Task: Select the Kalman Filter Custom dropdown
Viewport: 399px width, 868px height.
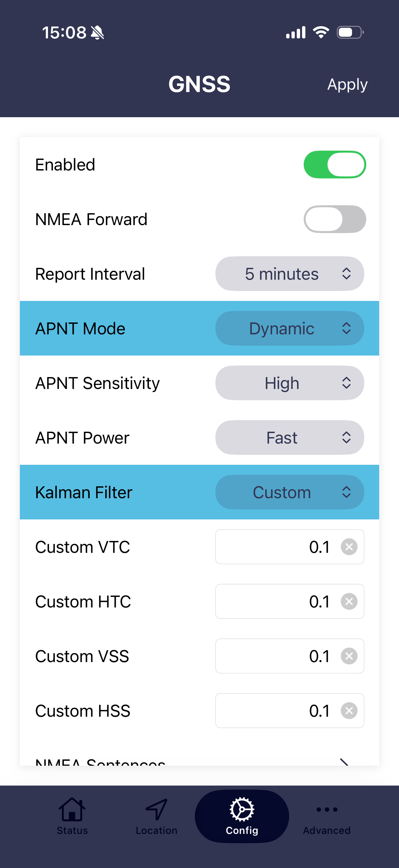Action: [x=289, y=492]
